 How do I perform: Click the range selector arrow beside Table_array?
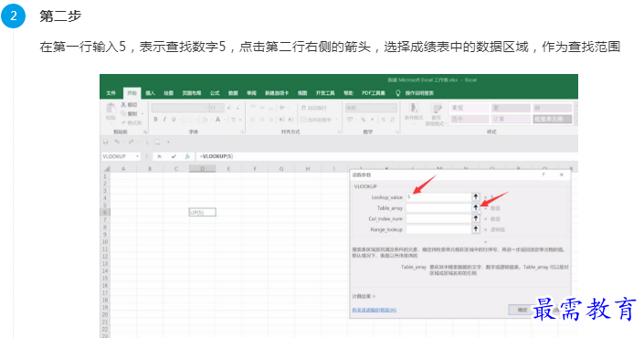point(476,207)
